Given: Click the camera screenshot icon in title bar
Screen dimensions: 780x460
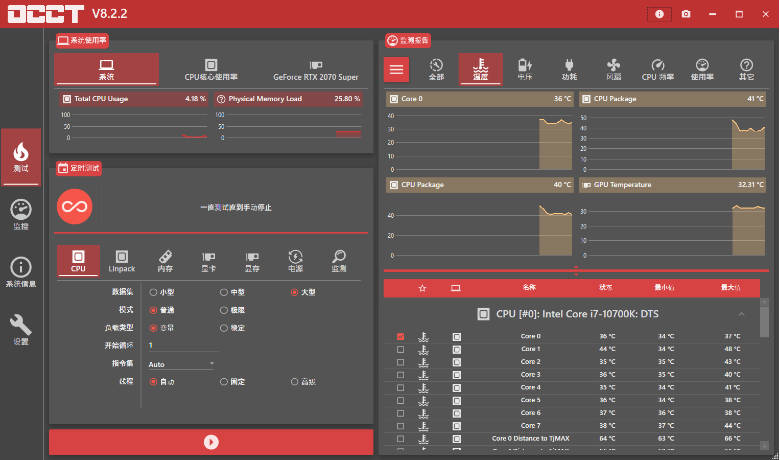Looking at the screenshot, I should (686, 14).
